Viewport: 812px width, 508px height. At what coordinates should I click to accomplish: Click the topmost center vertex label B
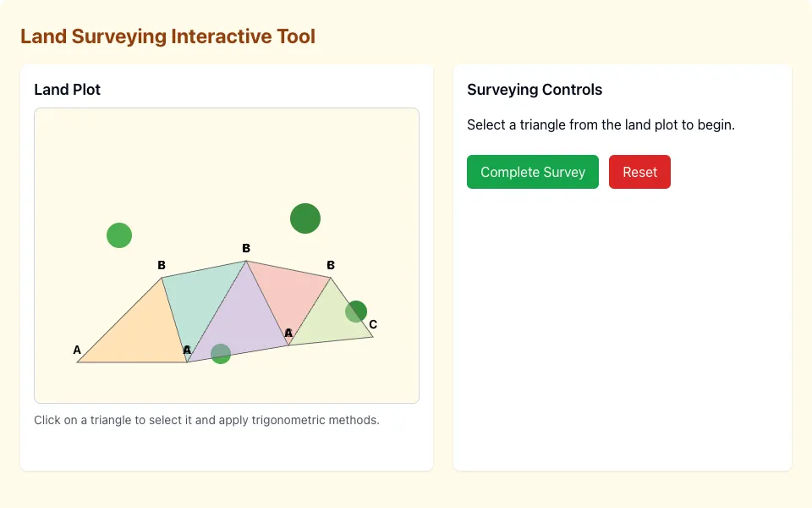pos(246,248)
